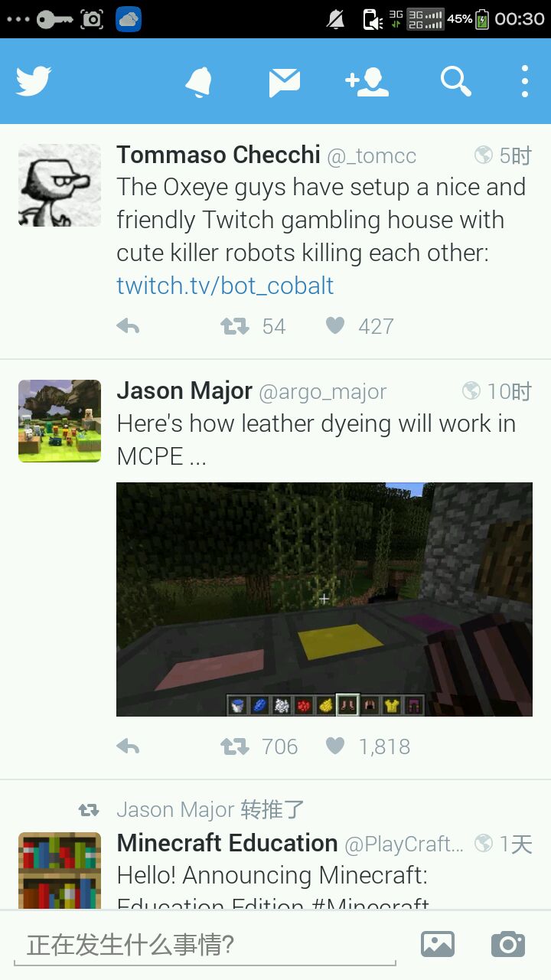
Task: Attach a picture using gallery icon
Action: click(x=438, y=944)
